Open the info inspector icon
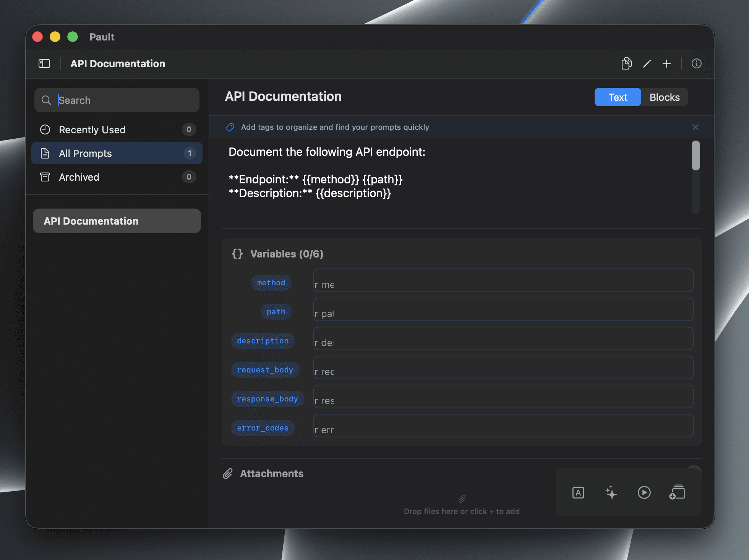This screenshot has width=749, height=560. tap(696, 63)
